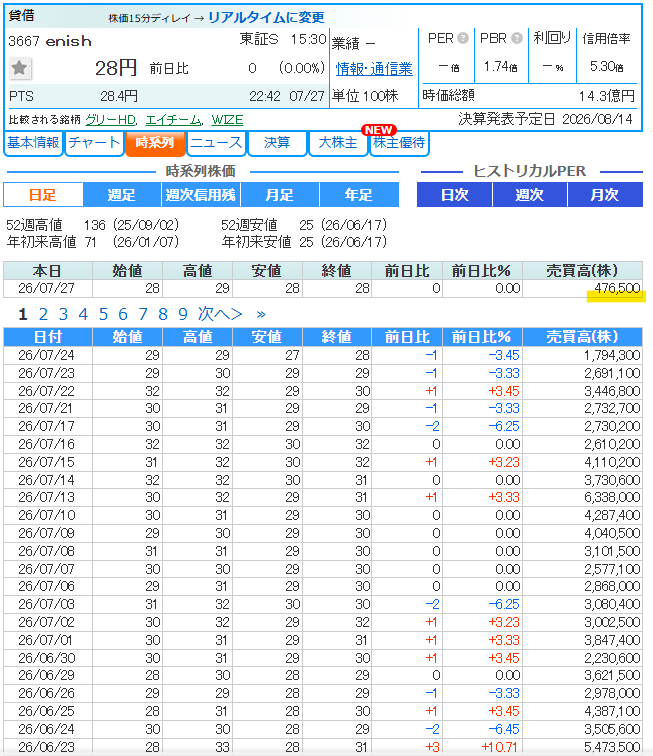Click the 売買高(株) header in the history table

tap(582, 337)
